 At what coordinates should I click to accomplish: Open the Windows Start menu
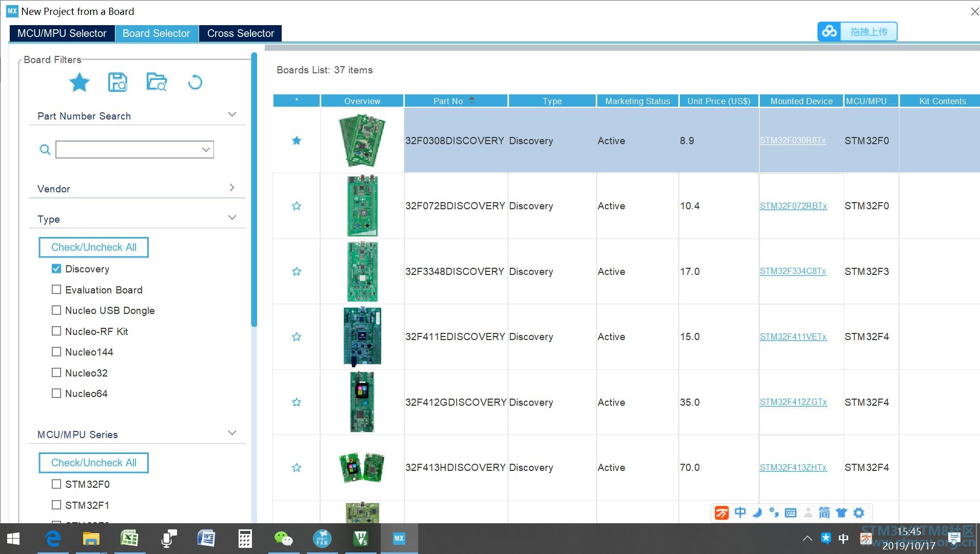tap(13, 539)
